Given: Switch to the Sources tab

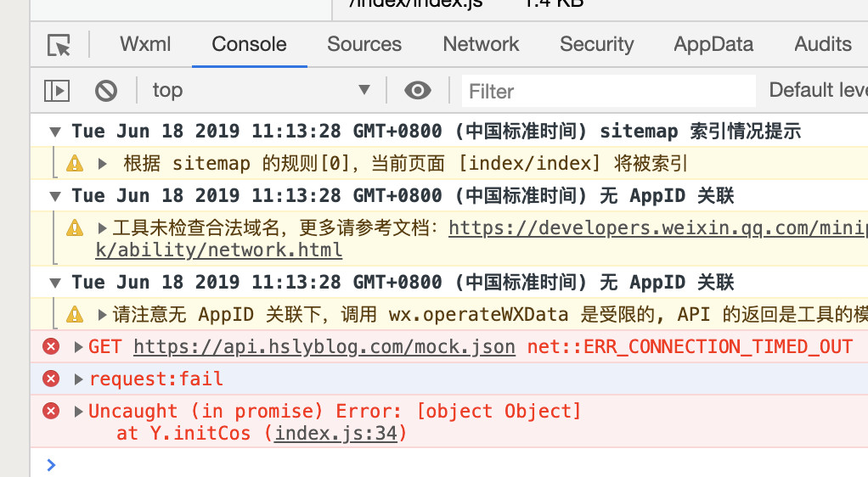Looking at the screenshot, I should point(364,44).
